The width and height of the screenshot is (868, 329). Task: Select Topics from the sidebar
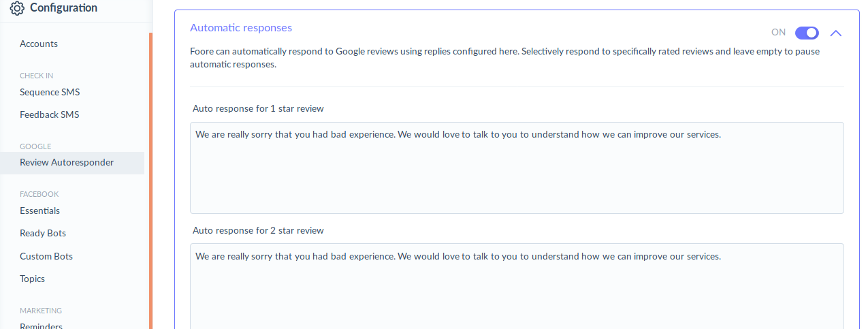pyautogui.click(x=32, y=279)
